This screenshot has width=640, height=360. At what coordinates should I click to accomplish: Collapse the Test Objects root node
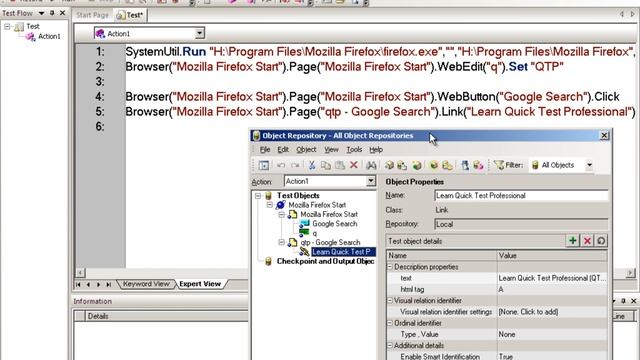pos(258,196)
